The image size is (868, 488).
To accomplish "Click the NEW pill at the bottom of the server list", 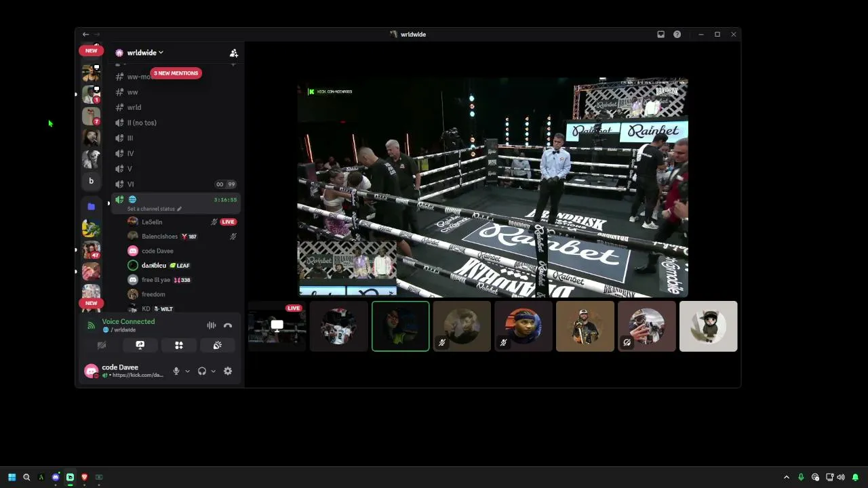I will click(x=91, y=303).
